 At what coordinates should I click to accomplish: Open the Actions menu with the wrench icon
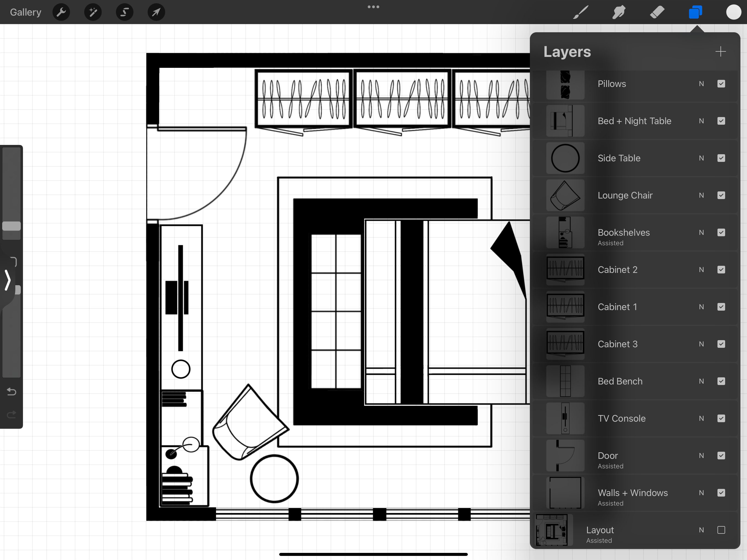(61, 12)
